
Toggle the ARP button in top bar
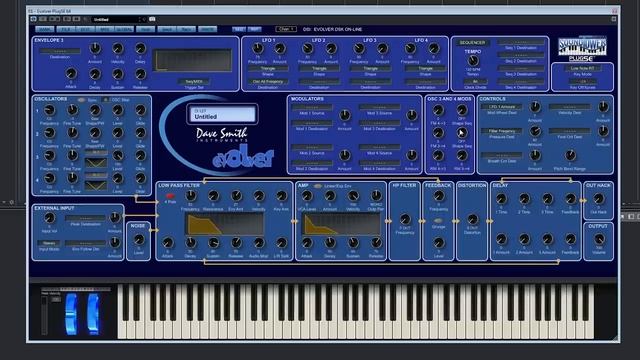click(x=255, y=29)
